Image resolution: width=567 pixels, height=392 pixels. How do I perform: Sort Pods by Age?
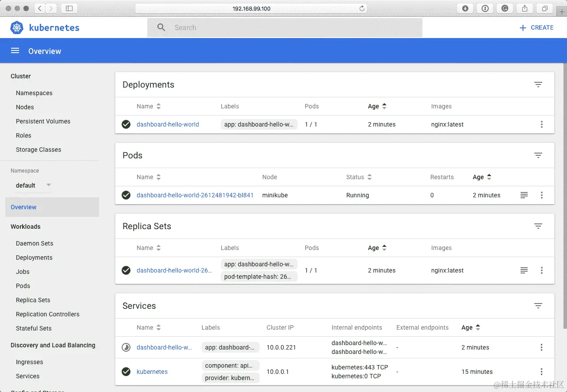[x=482, y=177]
